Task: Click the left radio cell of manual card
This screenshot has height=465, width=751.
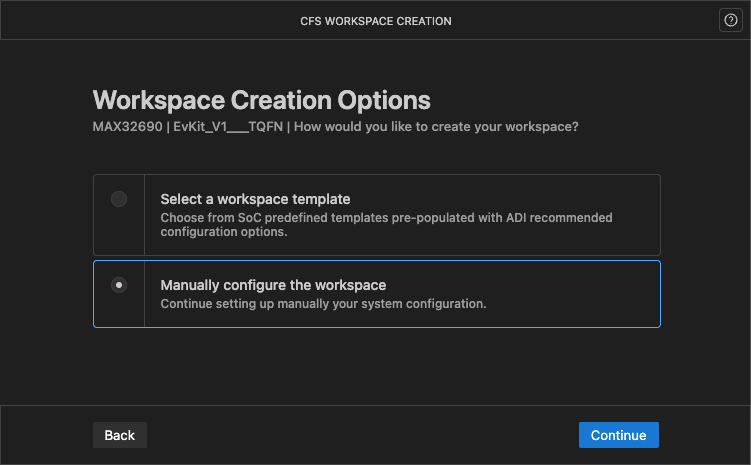Action: click(119, 294)
